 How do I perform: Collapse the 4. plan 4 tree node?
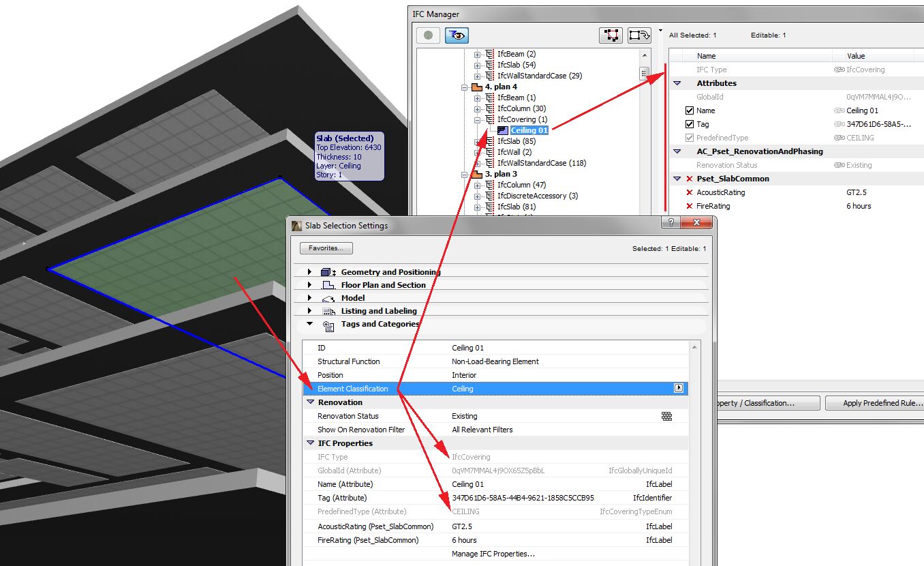pyautogui.click(x=465, y=87)
